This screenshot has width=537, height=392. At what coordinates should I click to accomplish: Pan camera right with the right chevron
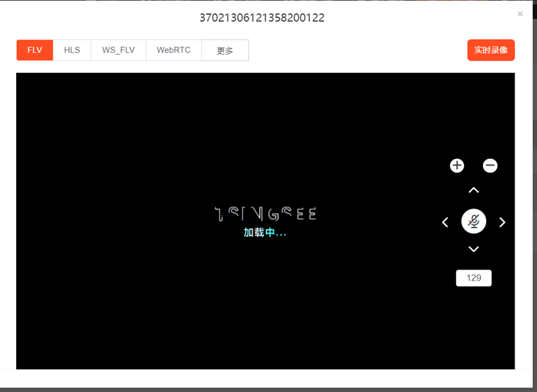click(502, 222)
